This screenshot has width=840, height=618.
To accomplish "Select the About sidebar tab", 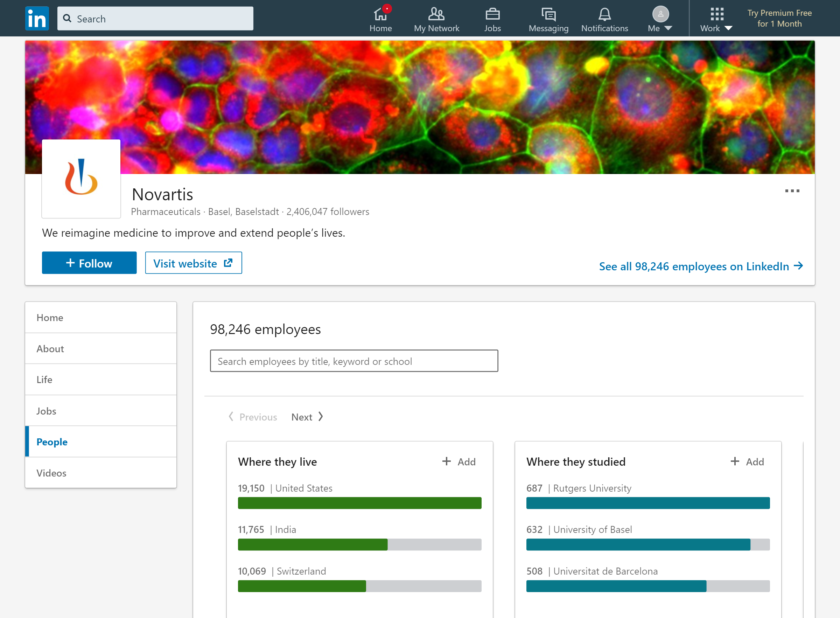I will tap(100, 349).
